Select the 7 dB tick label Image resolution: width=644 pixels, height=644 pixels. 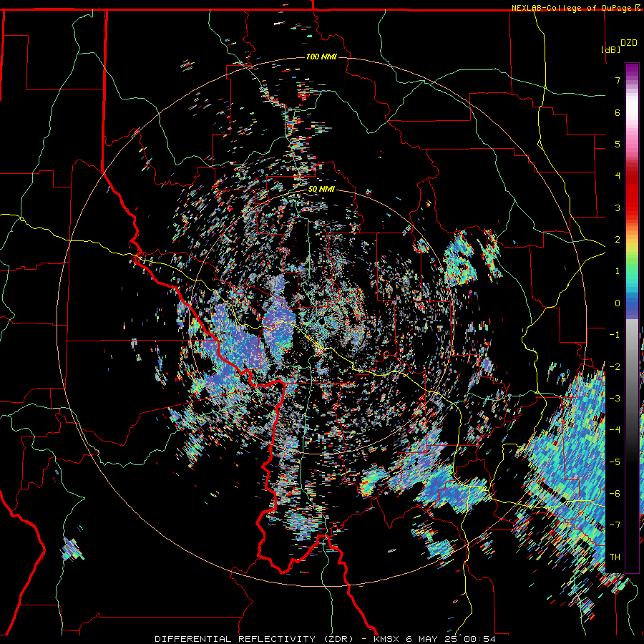(x=618, y=80)
